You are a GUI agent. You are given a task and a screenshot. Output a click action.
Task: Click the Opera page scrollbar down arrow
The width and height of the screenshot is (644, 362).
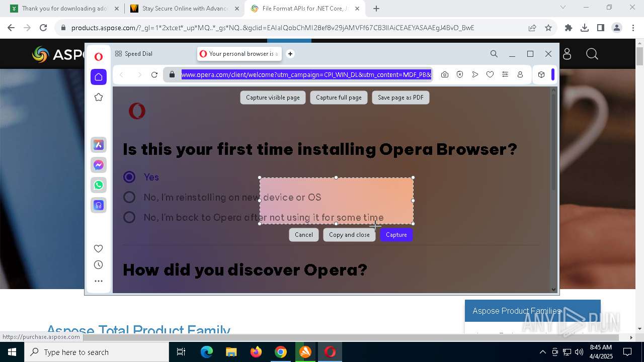554,289
